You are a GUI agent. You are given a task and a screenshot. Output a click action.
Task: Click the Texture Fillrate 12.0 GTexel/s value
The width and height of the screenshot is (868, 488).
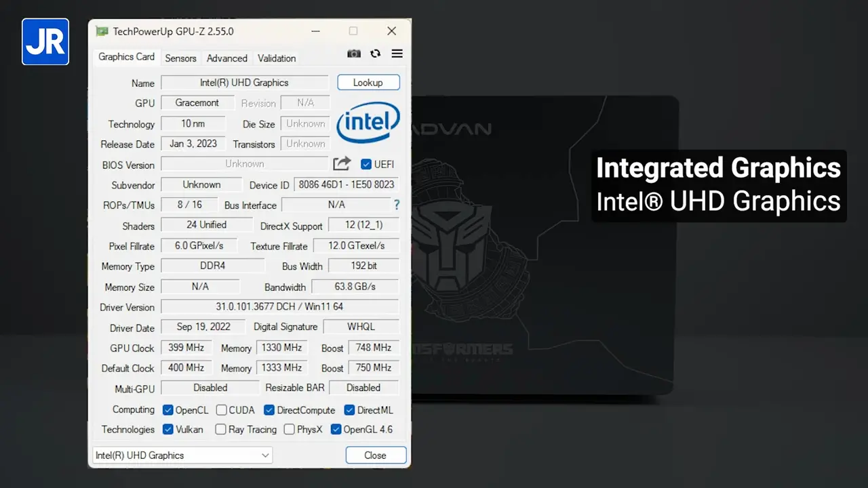click(357, 245)
